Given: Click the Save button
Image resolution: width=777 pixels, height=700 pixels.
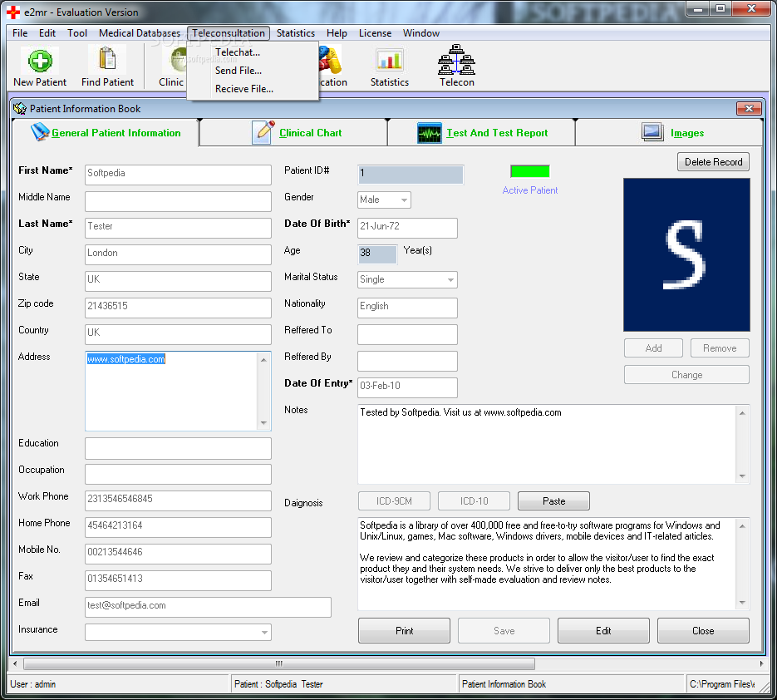Looking at the screenshot, I should (504, 631).
